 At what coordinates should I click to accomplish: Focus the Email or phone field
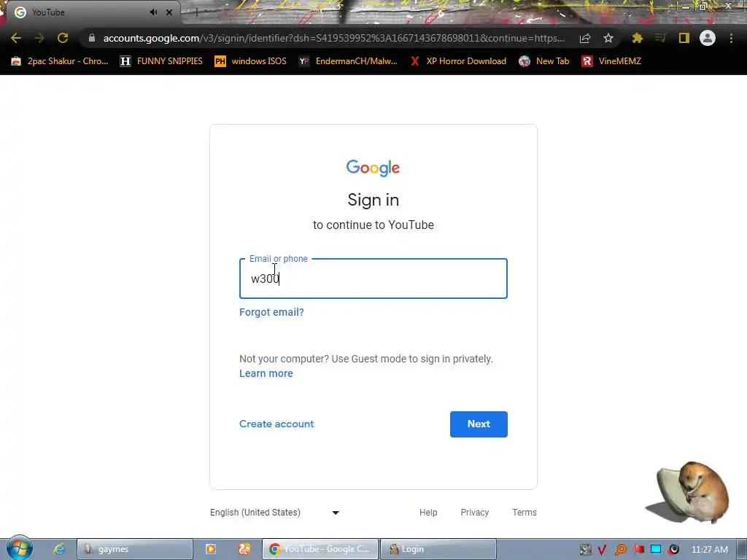pos(373,279)
